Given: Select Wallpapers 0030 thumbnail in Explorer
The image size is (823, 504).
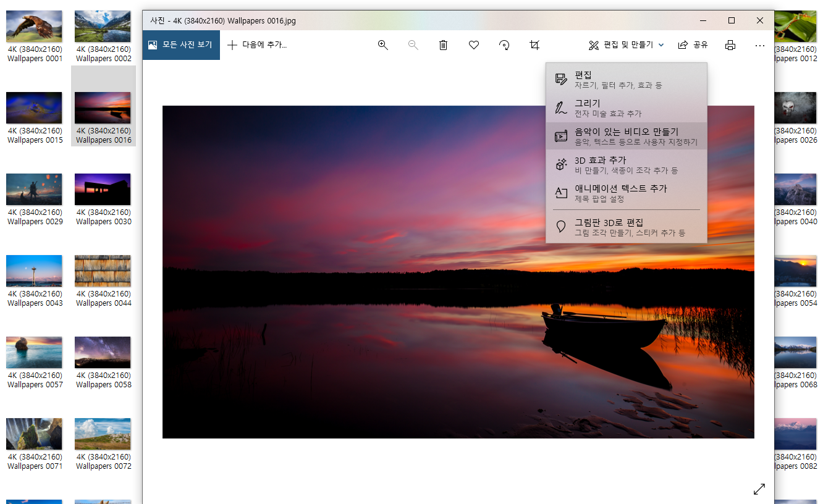Looking at the screenshot, I should tap(103, 189).
